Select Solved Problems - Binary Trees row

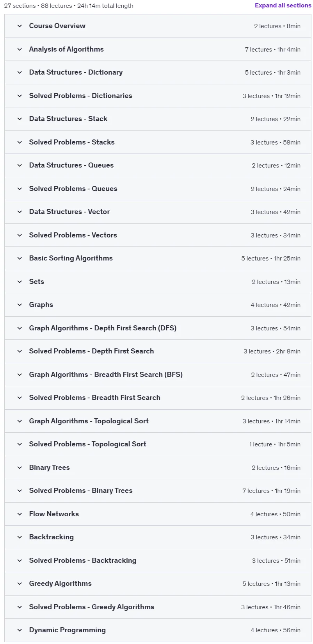click(x=158, y=491)
